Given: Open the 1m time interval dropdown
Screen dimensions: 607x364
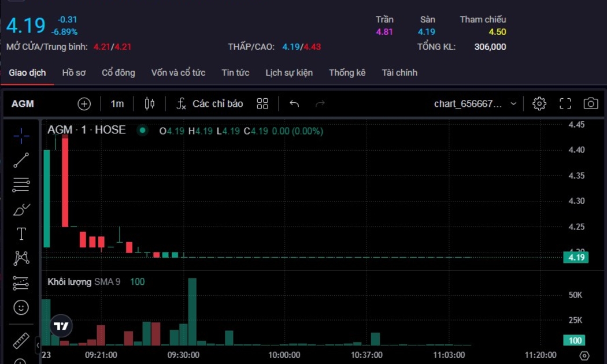Looking at the screenshot, I should (x=117, y=103).
